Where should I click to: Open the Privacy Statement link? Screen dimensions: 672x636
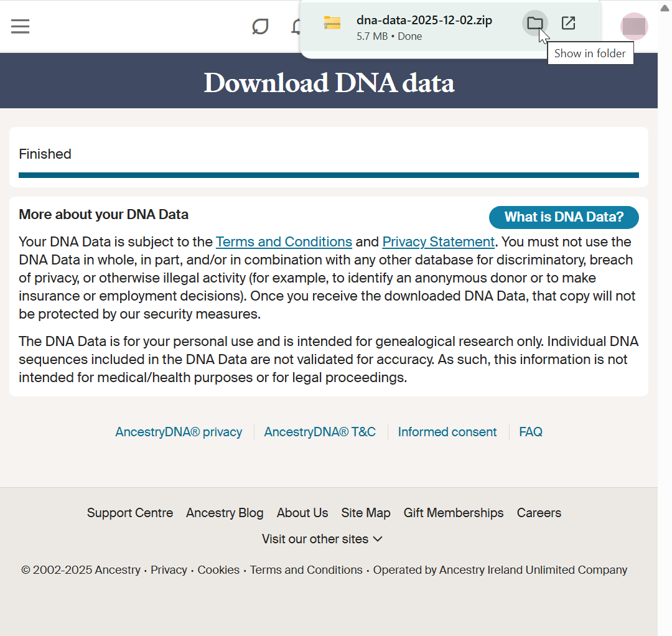click(x=439, y=241)
